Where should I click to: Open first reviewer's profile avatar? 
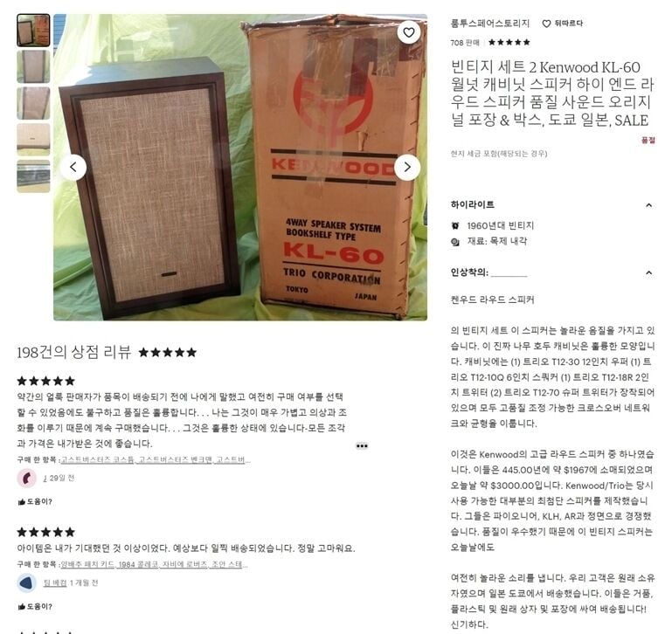tap(26, 478)
